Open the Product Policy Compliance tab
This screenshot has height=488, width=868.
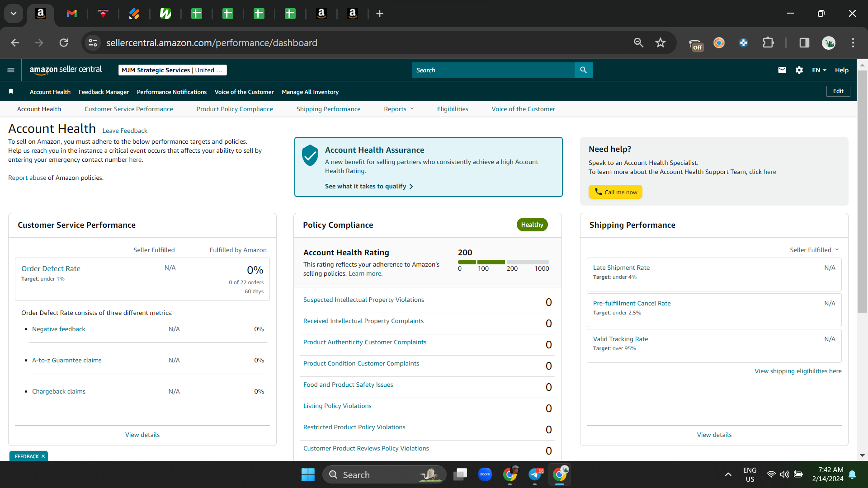pyautogui.click(x=235, y=109)
